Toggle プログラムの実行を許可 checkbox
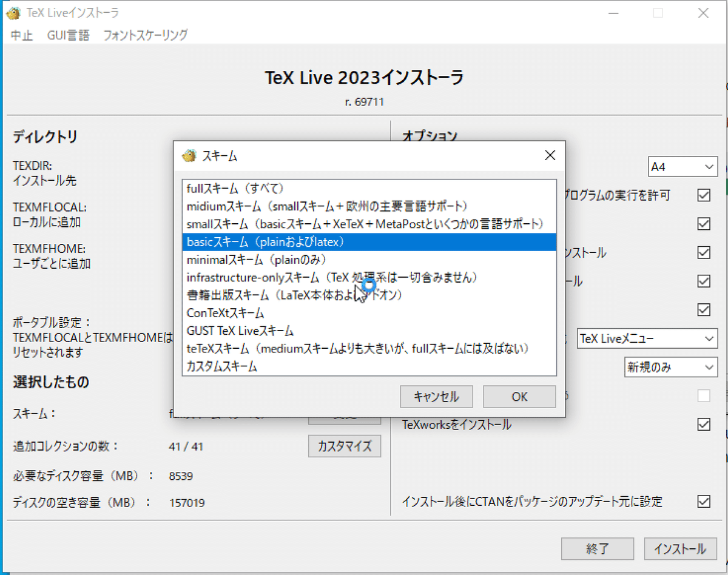The image size is (728, 575). pos(704,195)
